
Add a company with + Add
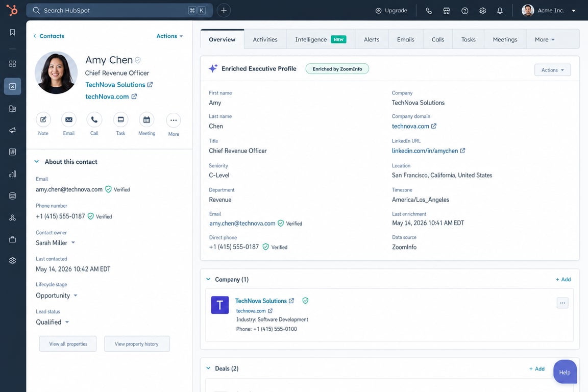(563, 280)
